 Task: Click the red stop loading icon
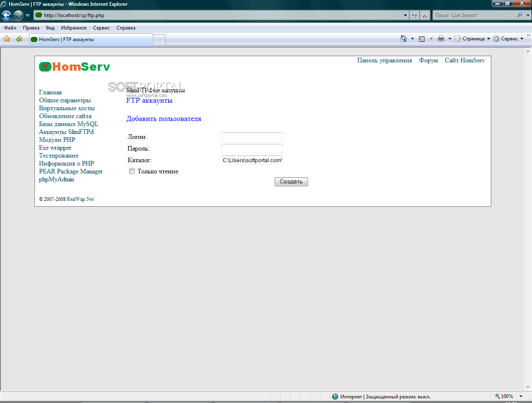pyautogui.click(x=424, y=15)
